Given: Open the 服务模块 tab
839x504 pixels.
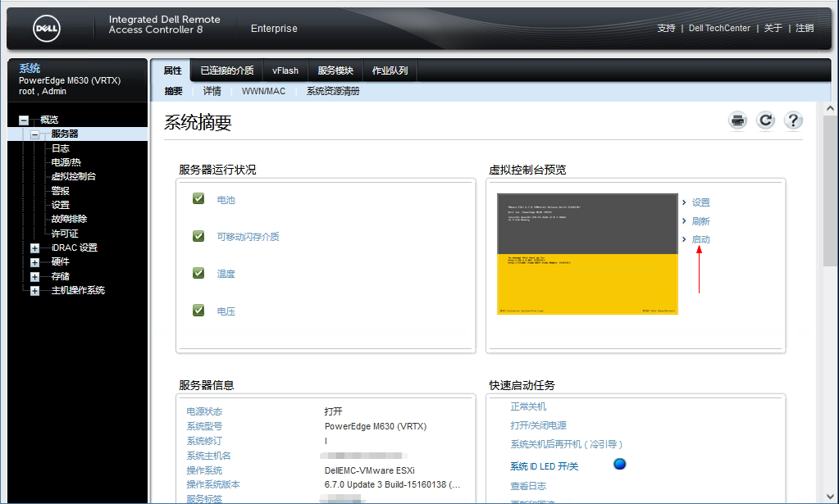Looking at the screenshot, I should [335, 70].
